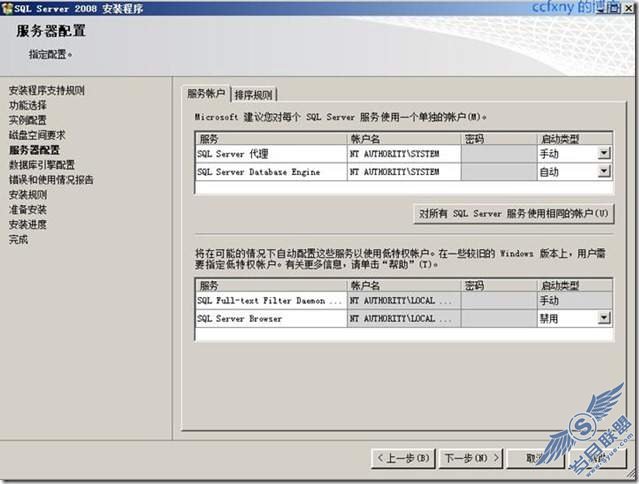Click 安装程序支持规则 step in sidebar

tap(47, 90)
